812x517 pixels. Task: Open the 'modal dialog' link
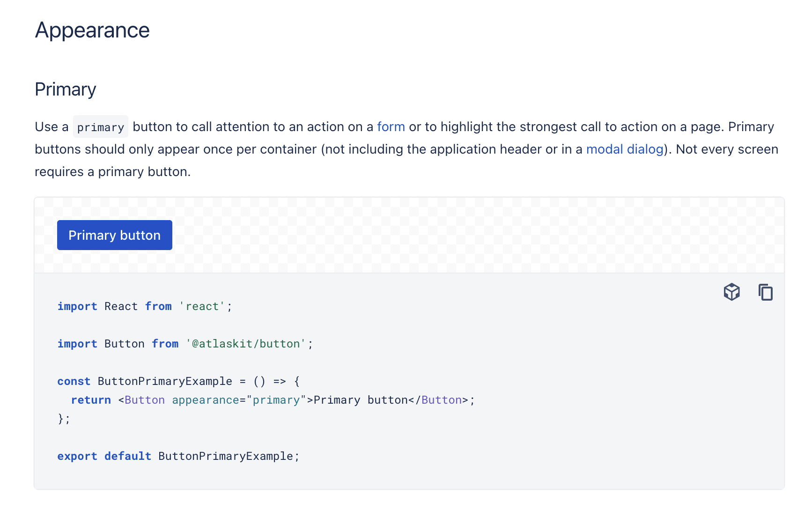(x=625, y=149)
